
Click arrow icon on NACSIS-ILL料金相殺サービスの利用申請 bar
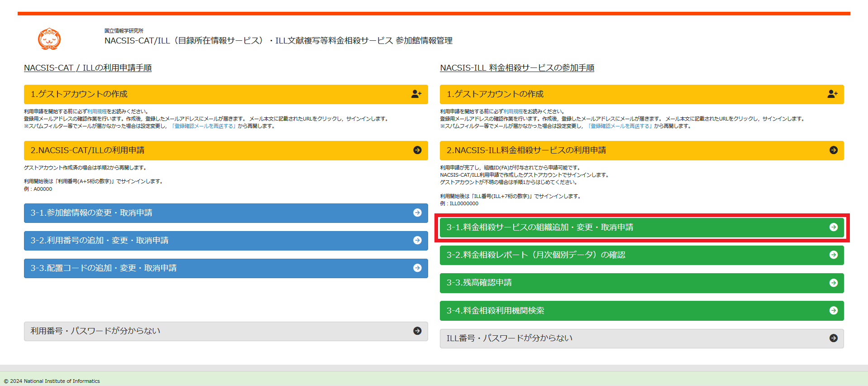(x=834, y=150)
